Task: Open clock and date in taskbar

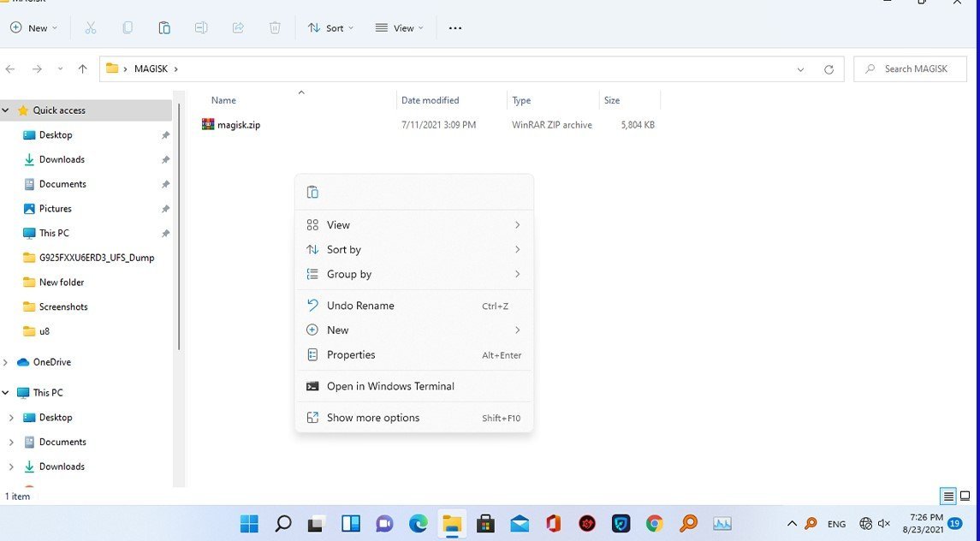Action: coord(924,524)
